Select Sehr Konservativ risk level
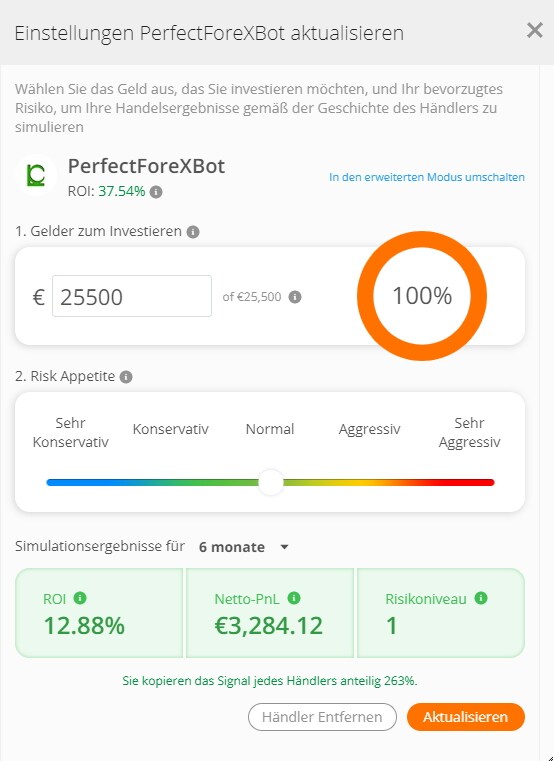The image size is (554, 761). coord(71,432)
